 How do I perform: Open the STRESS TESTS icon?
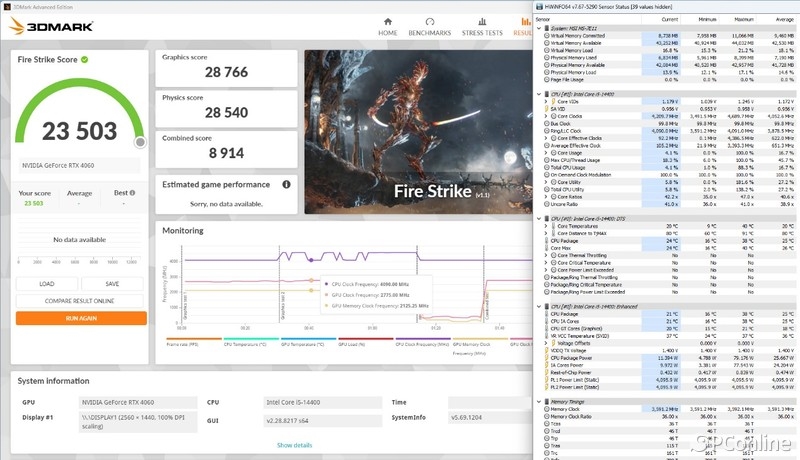(481, 20)
